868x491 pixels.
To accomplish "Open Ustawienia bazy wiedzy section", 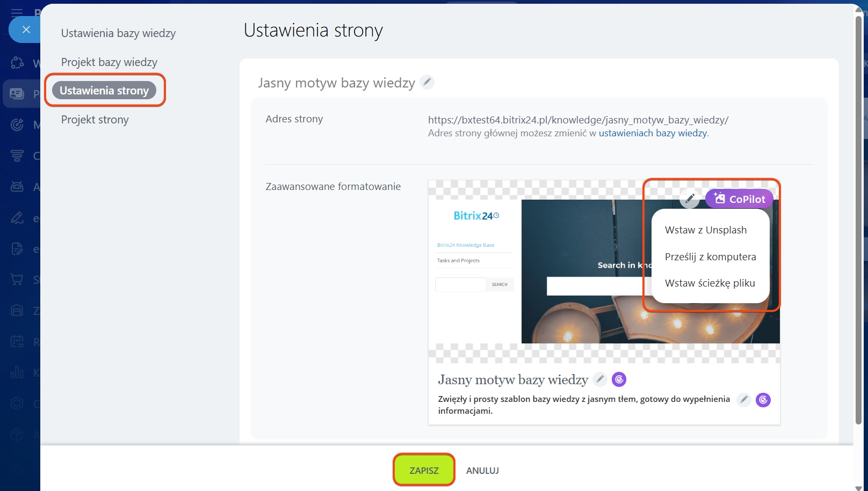I will coord(118,33).
